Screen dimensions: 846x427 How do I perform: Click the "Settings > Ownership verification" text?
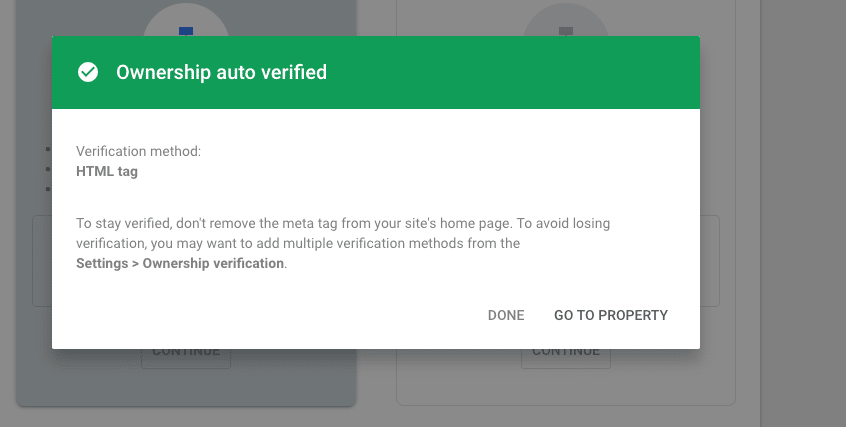(180, 264)
